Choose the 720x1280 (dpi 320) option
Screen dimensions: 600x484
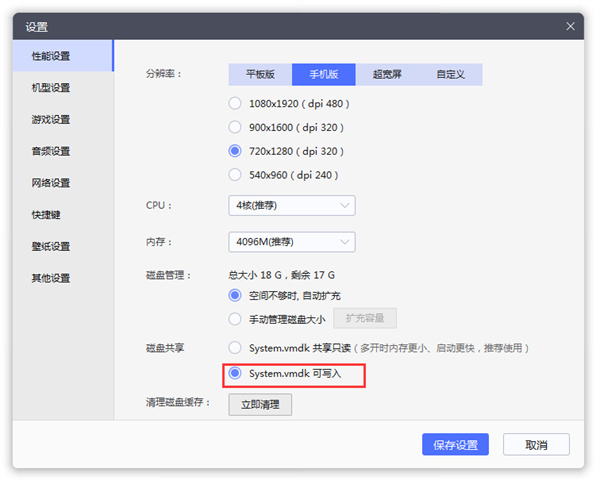tap(235, 151)
